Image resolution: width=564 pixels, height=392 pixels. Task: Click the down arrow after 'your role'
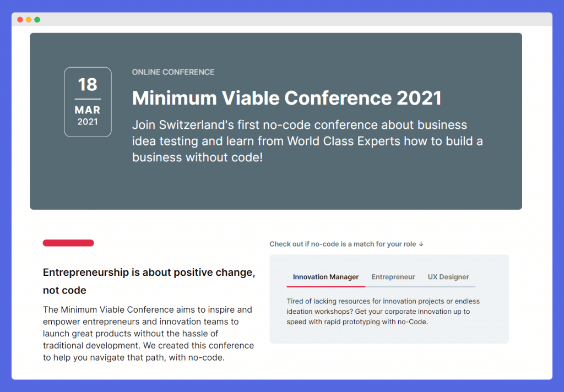[x=421, y=244]
